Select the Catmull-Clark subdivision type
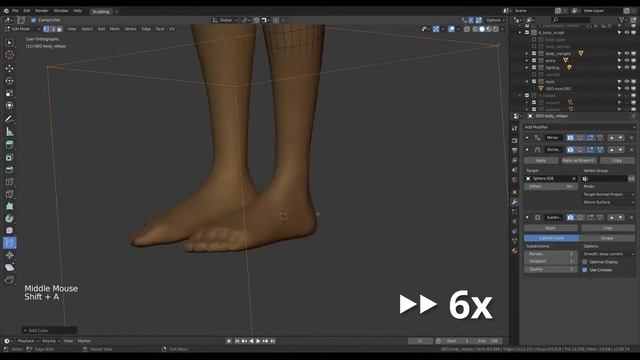 pos(551,238)
